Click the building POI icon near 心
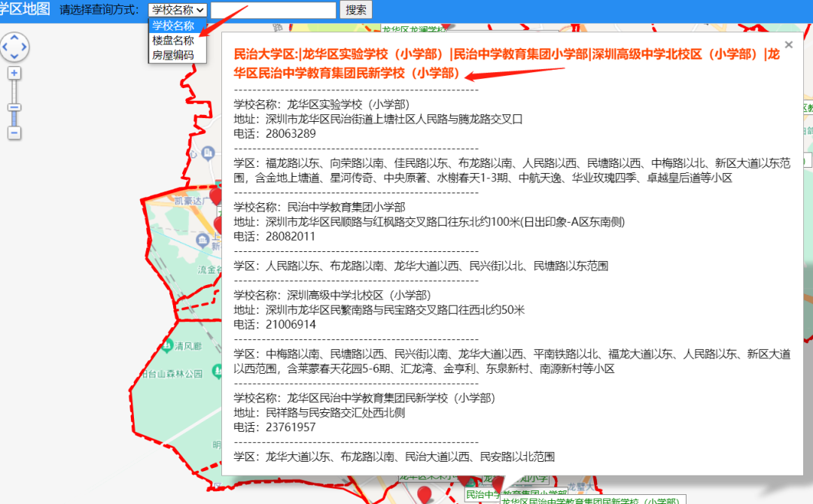The width and height of the screenshot is (813, 504). [x=208, y=153]
